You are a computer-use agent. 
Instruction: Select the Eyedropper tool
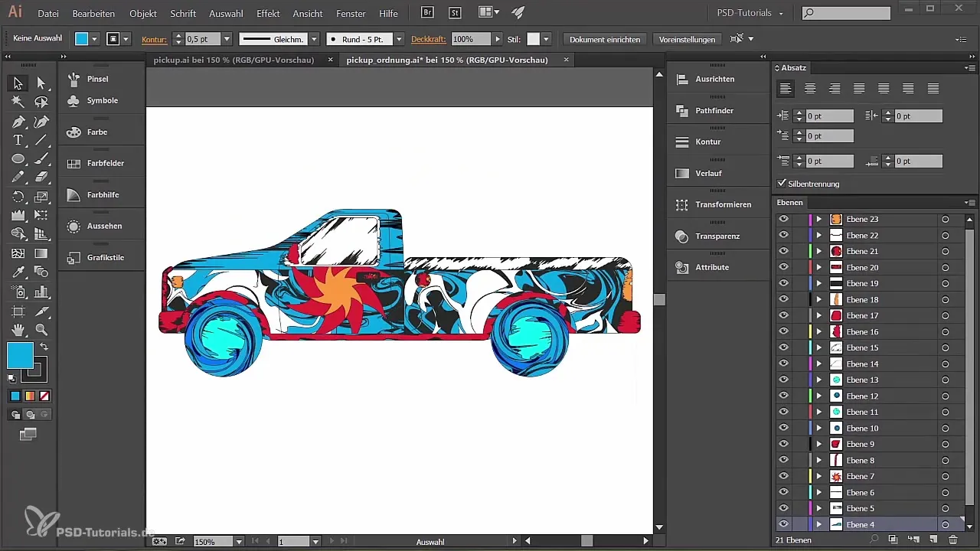[18, 272]
